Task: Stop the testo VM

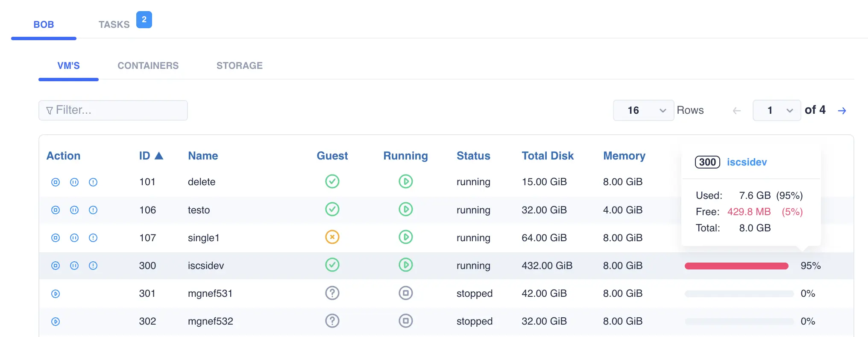Action: click(56, 210)
